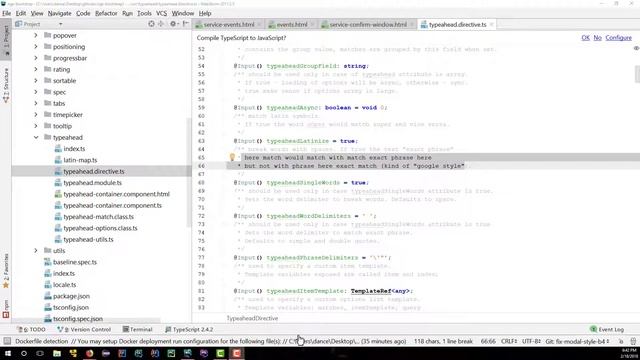640x360 pixels.
Task: Select typeahead.module.ts file
Action: (93, 183)
